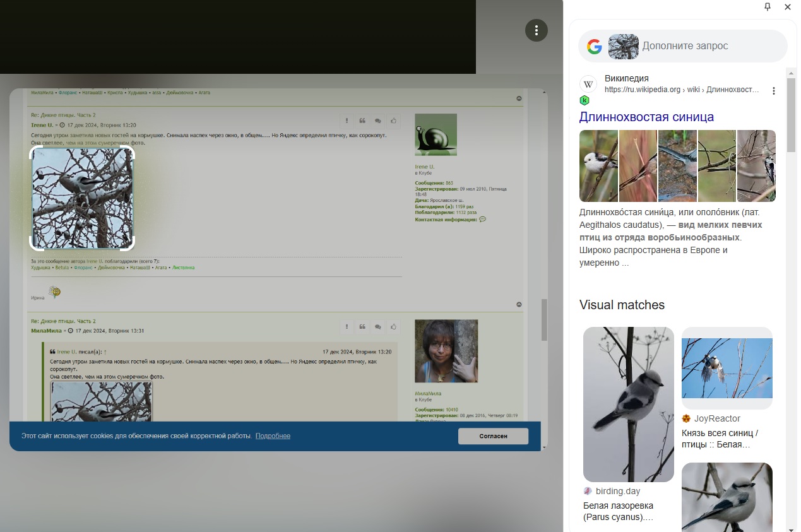This screenshot has width=801, height=532.
Task: Click the green Kaspersky safety badge
Action: [x=584, y=100]
